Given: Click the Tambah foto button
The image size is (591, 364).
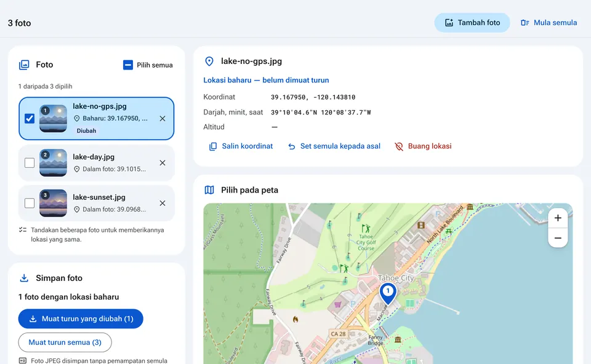Looking at the screenshot, I should click(x=472, y=23).
